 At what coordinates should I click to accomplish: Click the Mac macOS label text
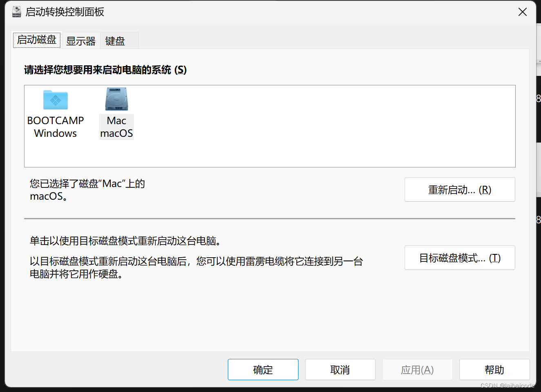(117, 127)
